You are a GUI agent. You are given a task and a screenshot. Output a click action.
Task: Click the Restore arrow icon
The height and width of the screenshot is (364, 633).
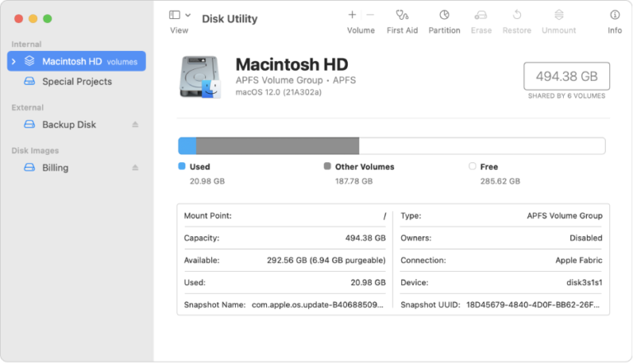[517, 15]
